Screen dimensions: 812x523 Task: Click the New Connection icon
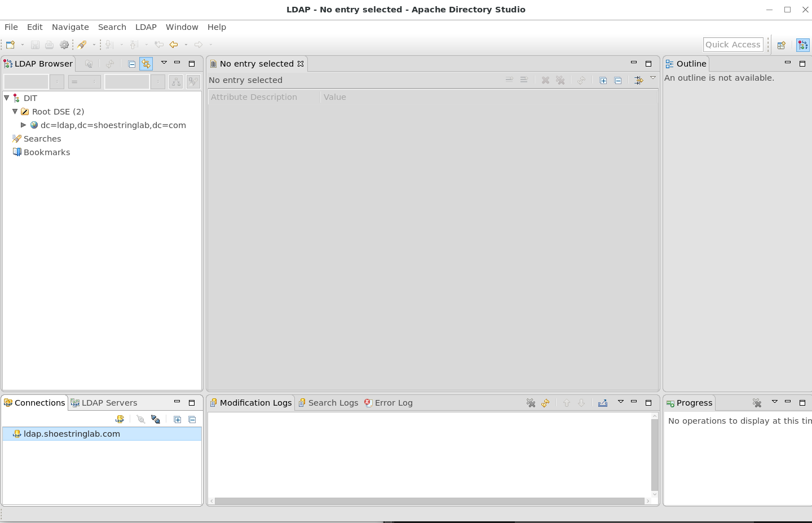tap(120, 419)
